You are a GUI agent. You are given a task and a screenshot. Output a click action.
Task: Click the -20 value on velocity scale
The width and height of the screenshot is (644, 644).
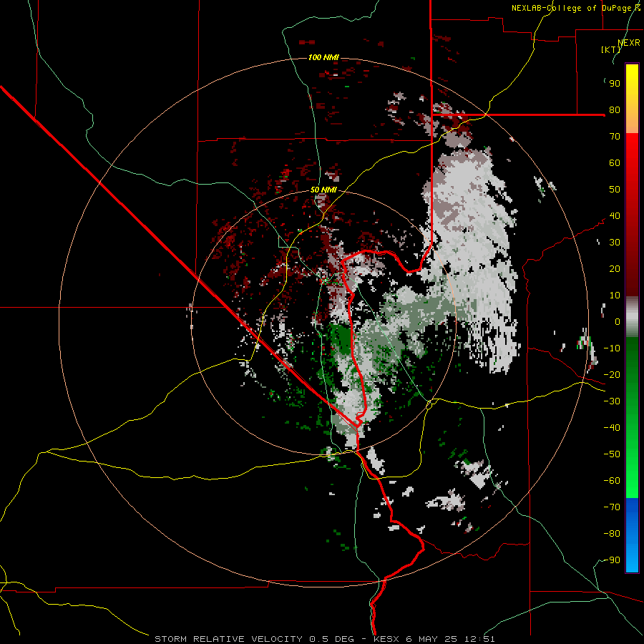coord(612,375)
